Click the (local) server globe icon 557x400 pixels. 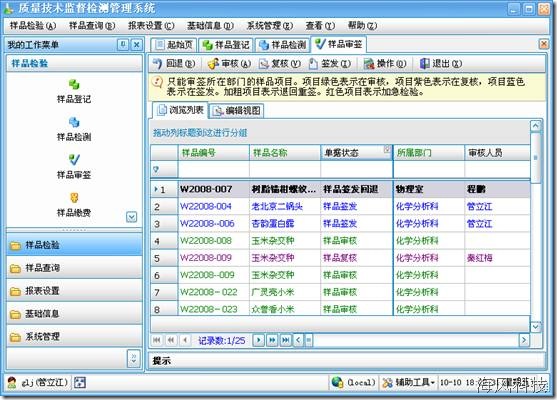coord(337,382)
